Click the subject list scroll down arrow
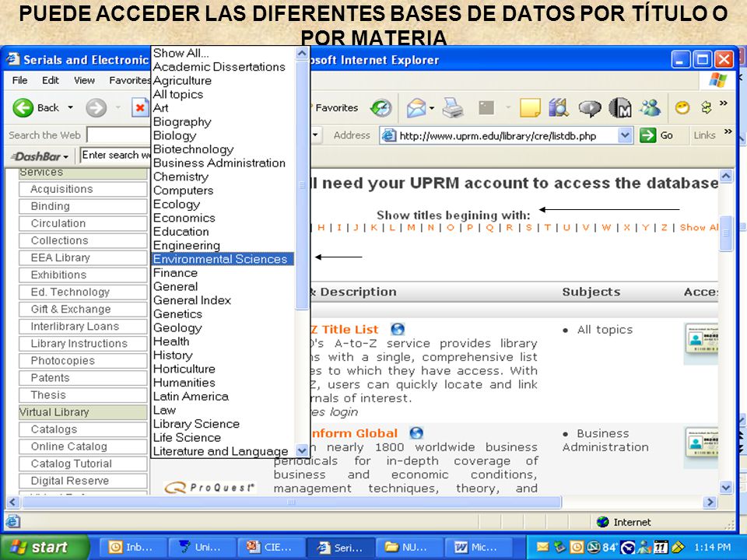 click(x=302, y=450)
